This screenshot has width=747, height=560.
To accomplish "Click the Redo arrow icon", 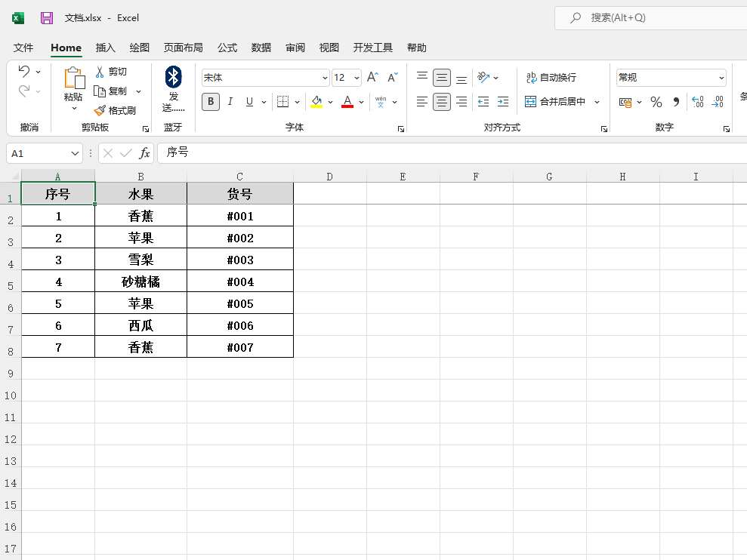I will coord(24,91).
